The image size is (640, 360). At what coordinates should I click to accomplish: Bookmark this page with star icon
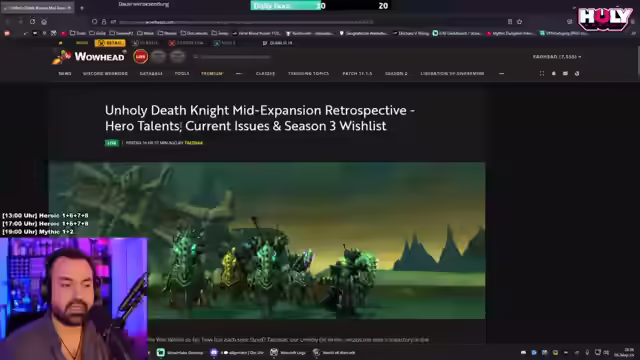tap(519, 22)
